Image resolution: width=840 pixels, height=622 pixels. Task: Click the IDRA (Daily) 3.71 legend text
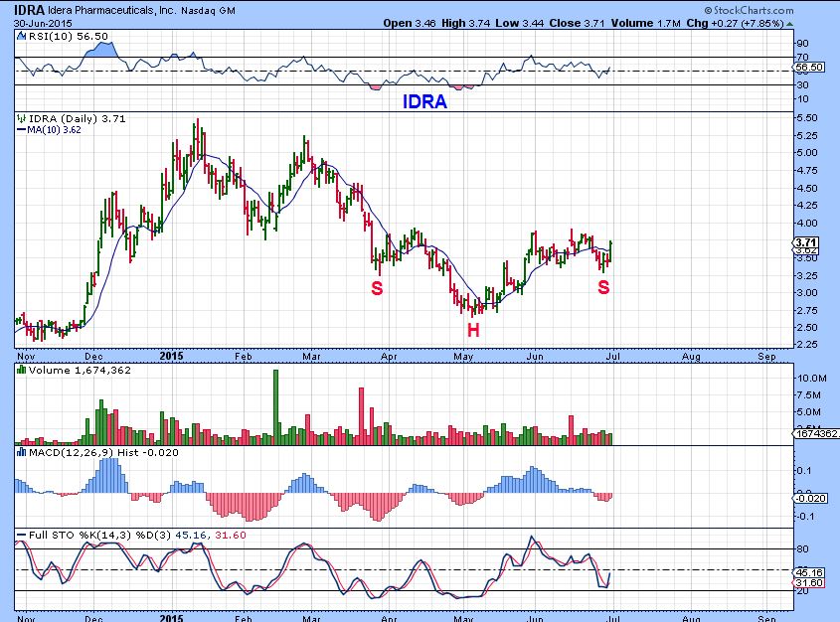(x=78, y=118)
